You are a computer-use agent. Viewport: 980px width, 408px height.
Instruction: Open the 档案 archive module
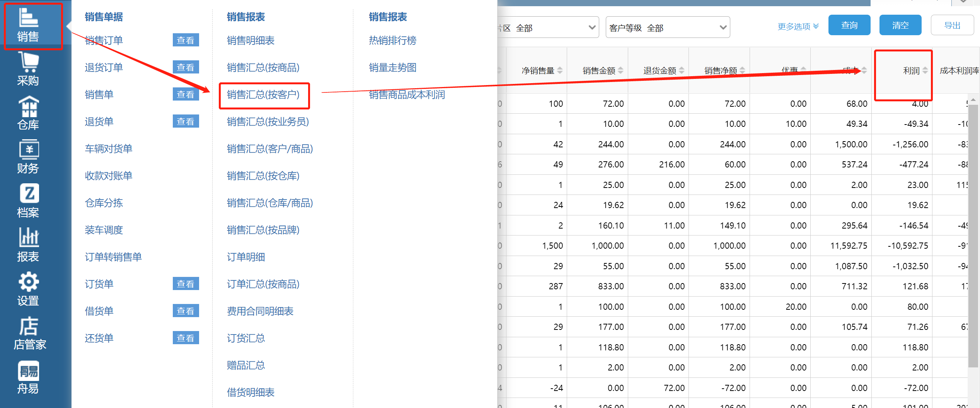(x=28, y=201)
